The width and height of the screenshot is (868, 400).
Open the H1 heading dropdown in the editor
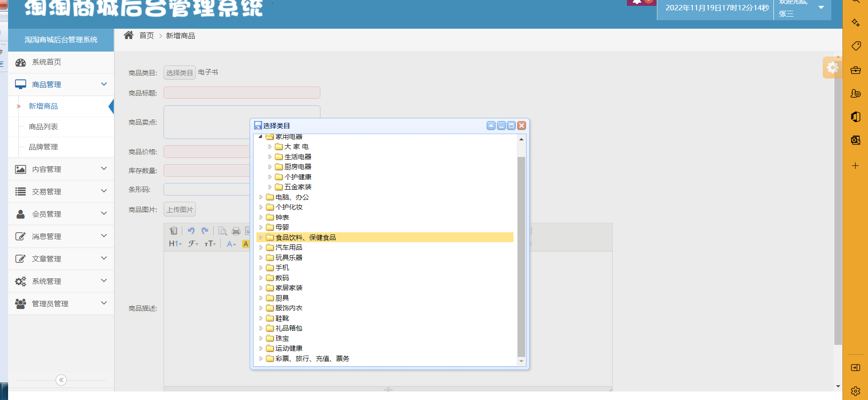coord(175,243)
